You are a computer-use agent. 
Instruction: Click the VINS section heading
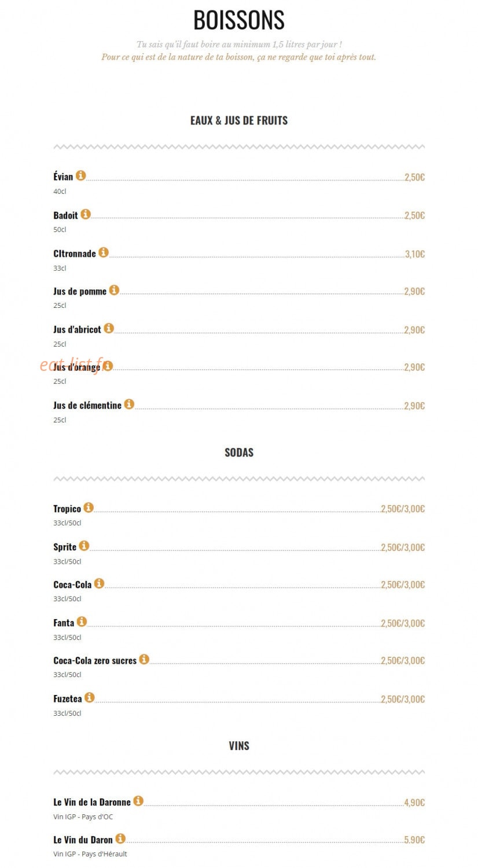239,746
